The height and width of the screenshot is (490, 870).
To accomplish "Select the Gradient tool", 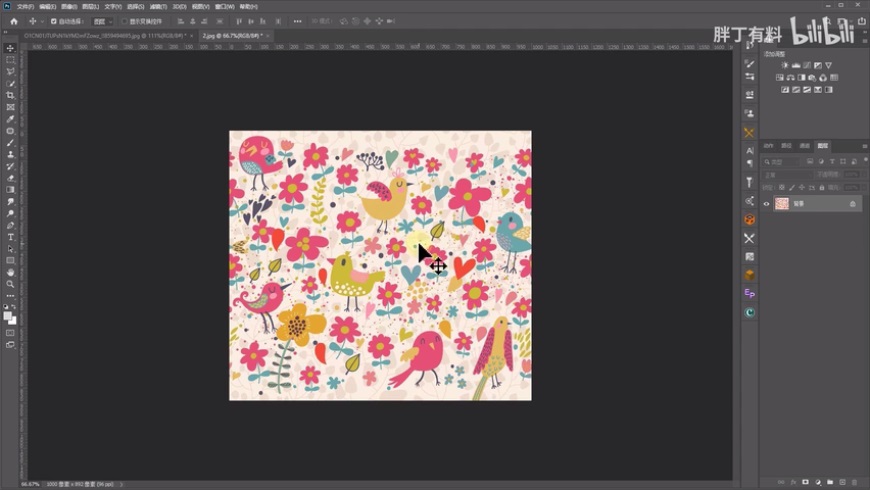I will click(x=10, y=190).
